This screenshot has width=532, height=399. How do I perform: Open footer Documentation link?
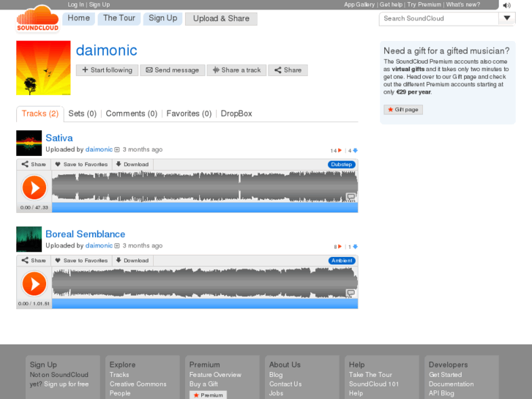452,384
